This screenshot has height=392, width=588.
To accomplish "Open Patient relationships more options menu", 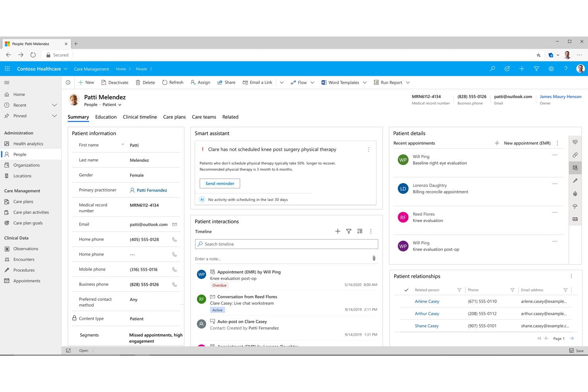I will (x=571, y=276).
